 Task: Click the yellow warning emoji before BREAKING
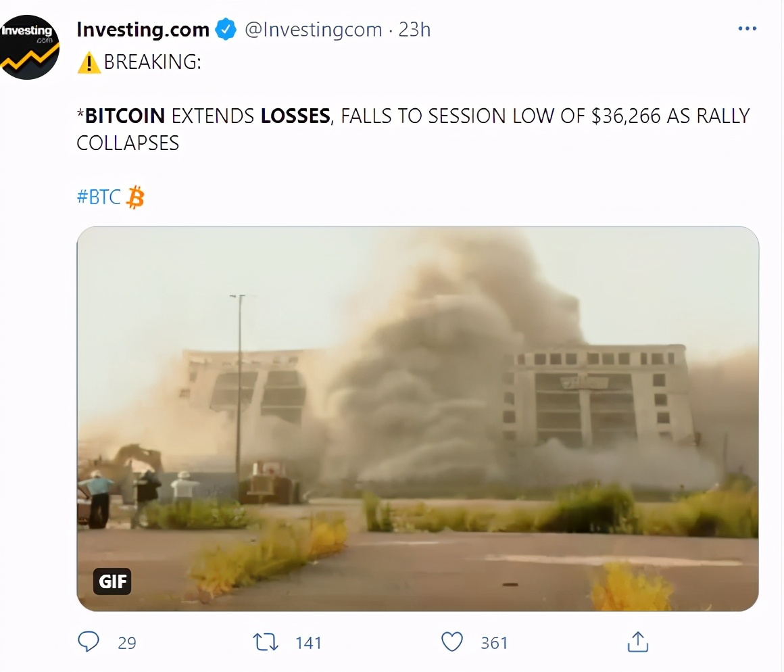[89, 63]
